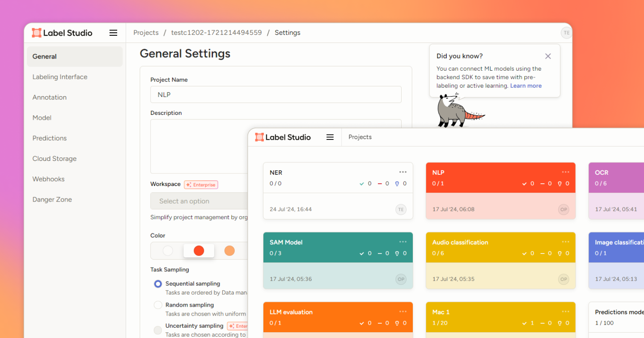
Task: Click the Learn more link
Action: pos(525,85)
